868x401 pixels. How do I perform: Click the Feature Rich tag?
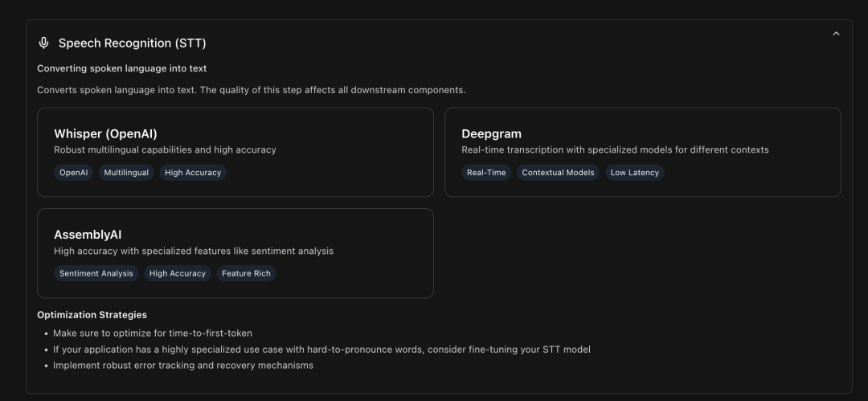click(x=247, y=273)
